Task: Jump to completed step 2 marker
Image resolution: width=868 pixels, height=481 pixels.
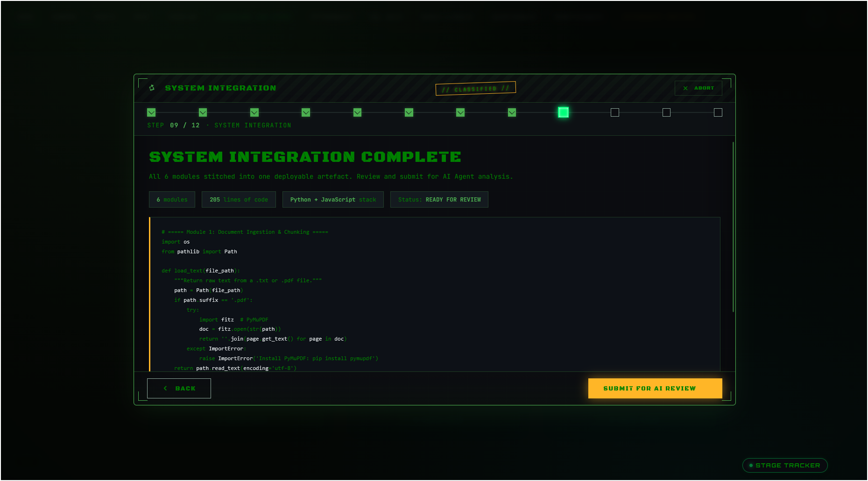Action: pyautogui.click(x=203, y=112)
